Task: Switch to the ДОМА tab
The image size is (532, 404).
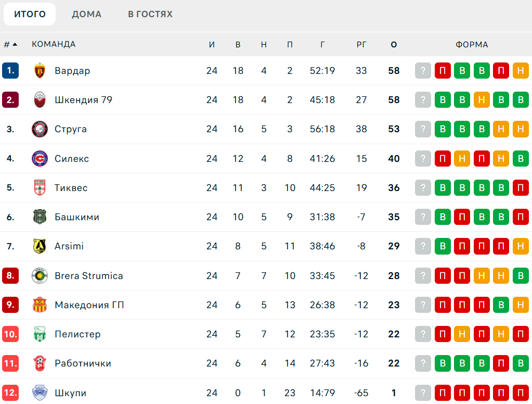Action: [x=86, y=14]
